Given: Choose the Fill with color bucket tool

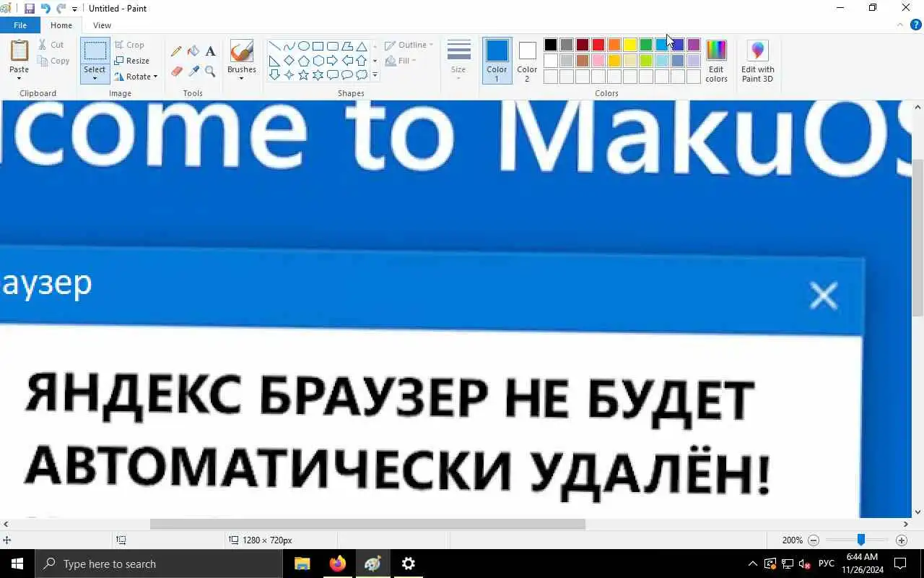Looking at the screenshot, I should click(x=193, y=51).
